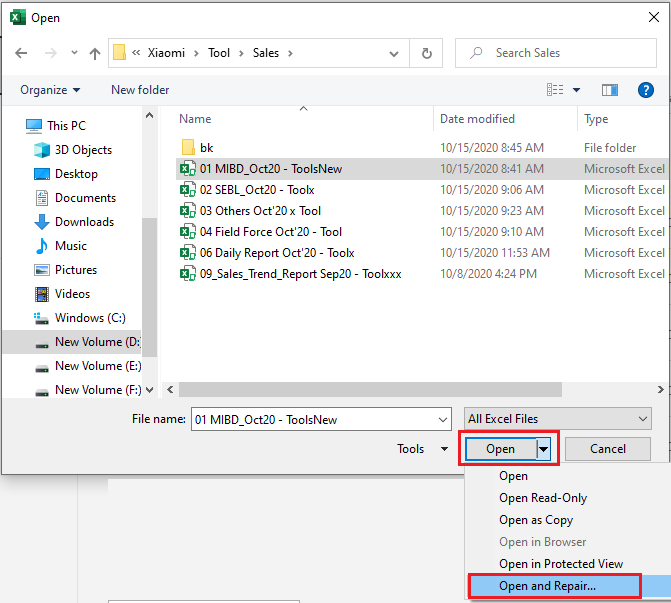Select file 06 Daily Report Oct'20 - Toolx
The height and width of the screenshot is (603, 671).
pyautogui.click(x=277, y=252)
